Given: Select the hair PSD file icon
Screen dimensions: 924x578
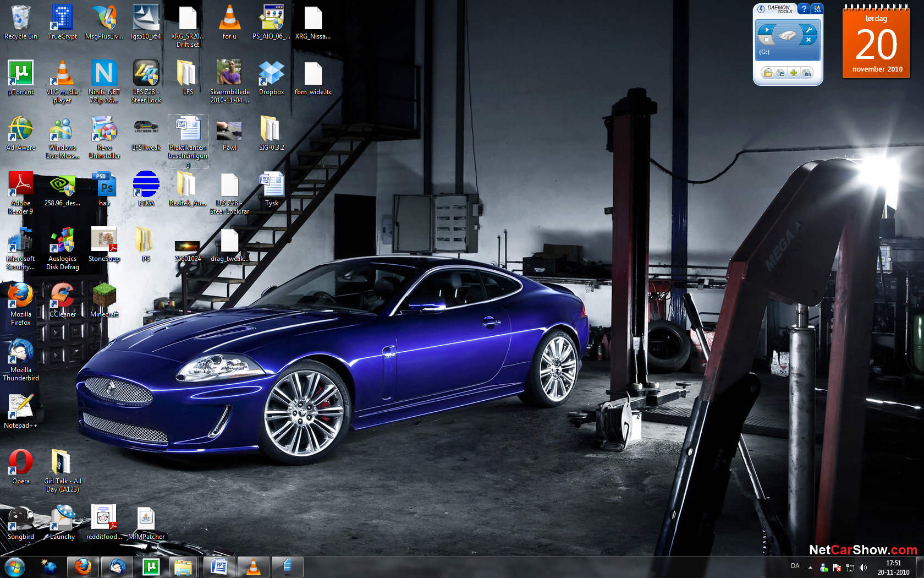Looking at the screenshot, I should 104,189.
